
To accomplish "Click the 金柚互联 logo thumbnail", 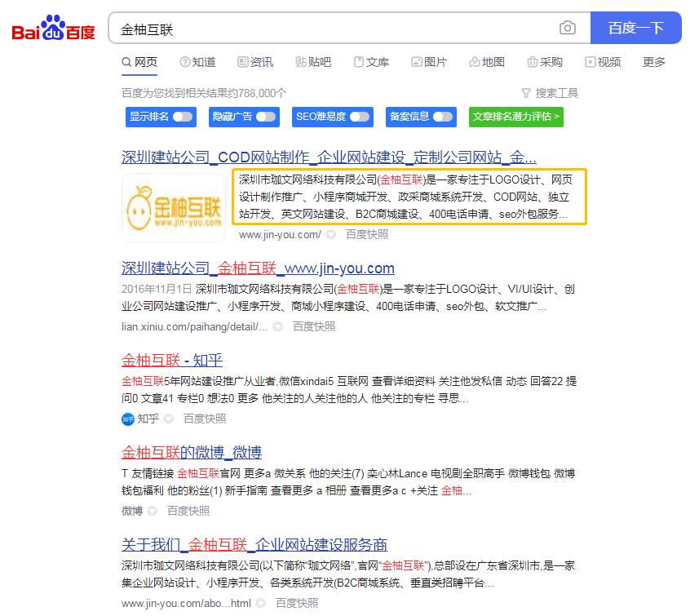I will (x=174, y=207).
